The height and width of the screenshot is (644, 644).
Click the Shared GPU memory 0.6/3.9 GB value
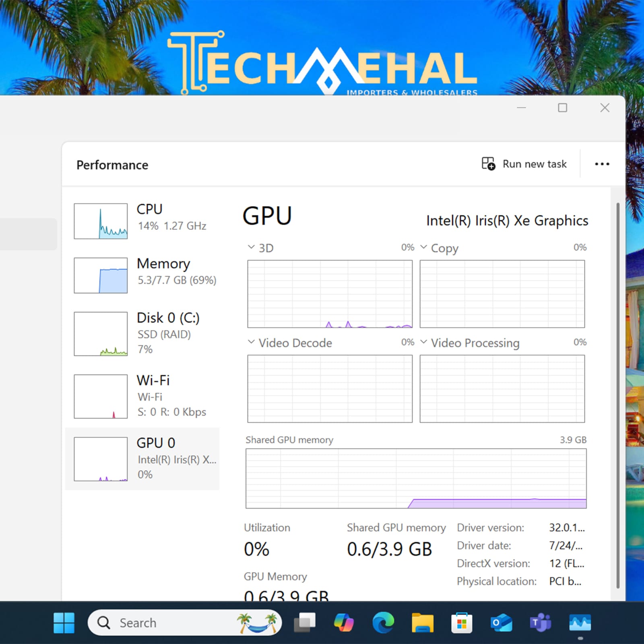[389, 549]
